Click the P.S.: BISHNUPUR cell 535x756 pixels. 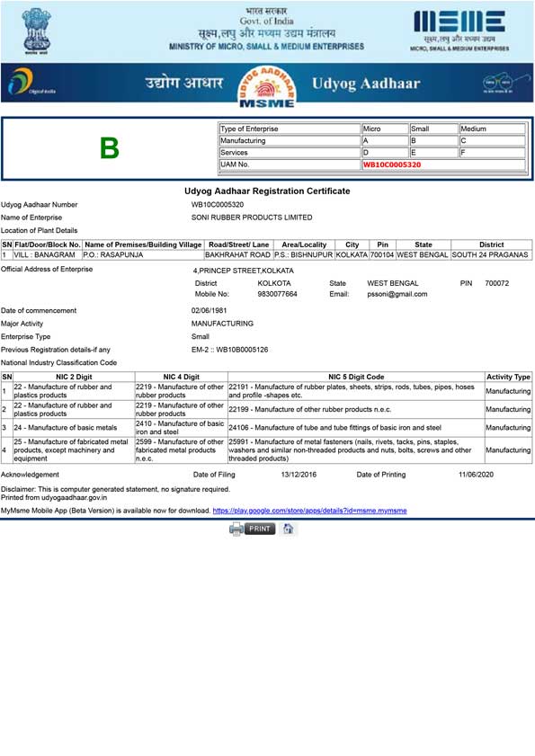303,255
